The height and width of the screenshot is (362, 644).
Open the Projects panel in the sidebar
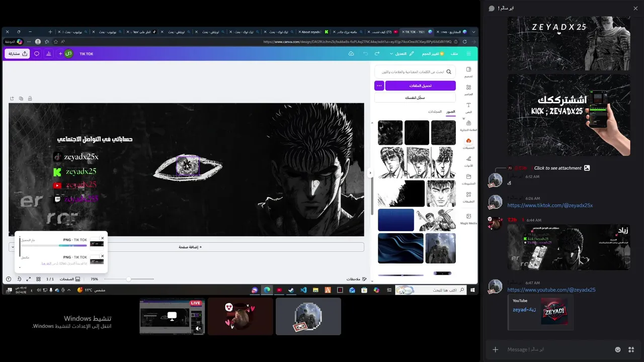point(468,179)
